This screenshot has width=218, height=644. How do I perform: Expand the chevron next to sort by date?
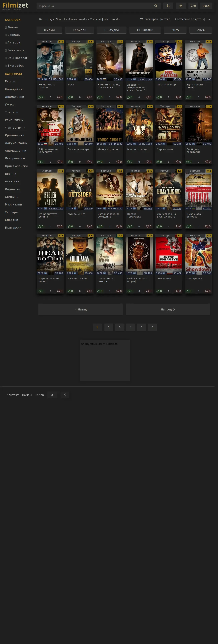click(x=209, y=19)
